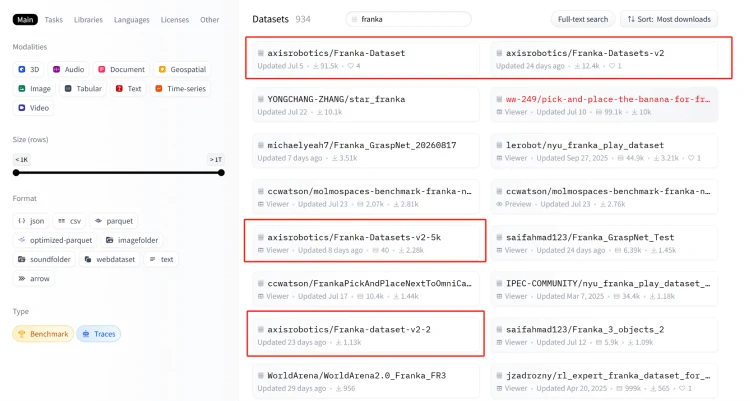
Task: Click the download icon on YONGCHANG-ZHANG/star_franka
Action: (320, 112)
